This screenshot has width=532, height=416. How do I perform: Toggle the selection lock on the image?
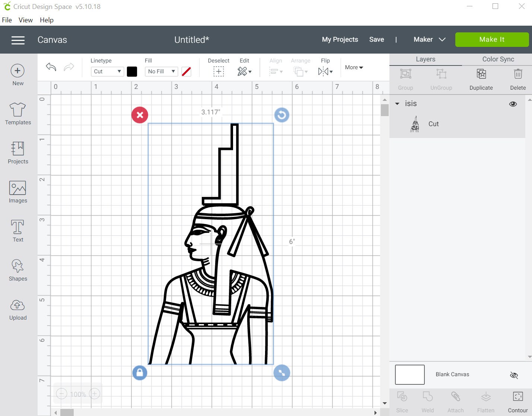point(140,373)
